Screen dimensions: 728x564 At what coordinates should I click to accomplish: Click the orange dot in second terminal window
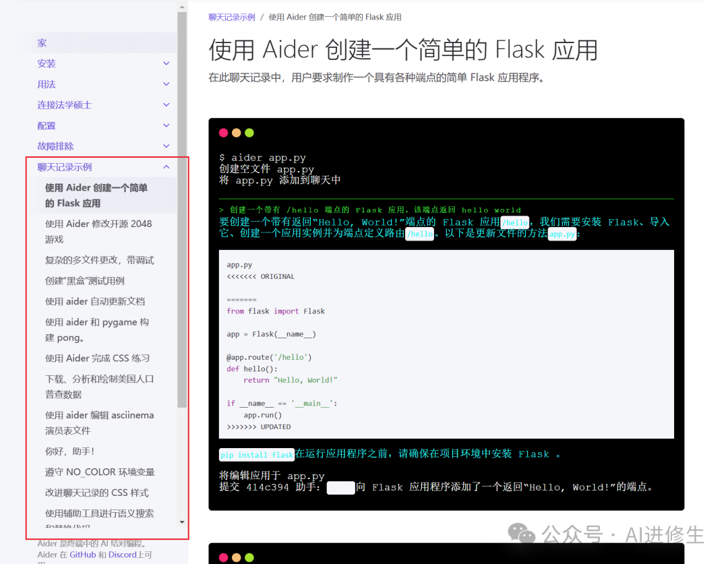(x=237, y=557)
